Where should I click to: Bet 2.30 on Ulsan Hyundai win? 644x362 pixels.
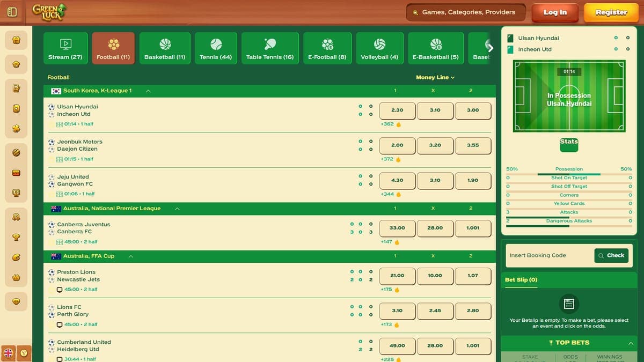(397, 110)
